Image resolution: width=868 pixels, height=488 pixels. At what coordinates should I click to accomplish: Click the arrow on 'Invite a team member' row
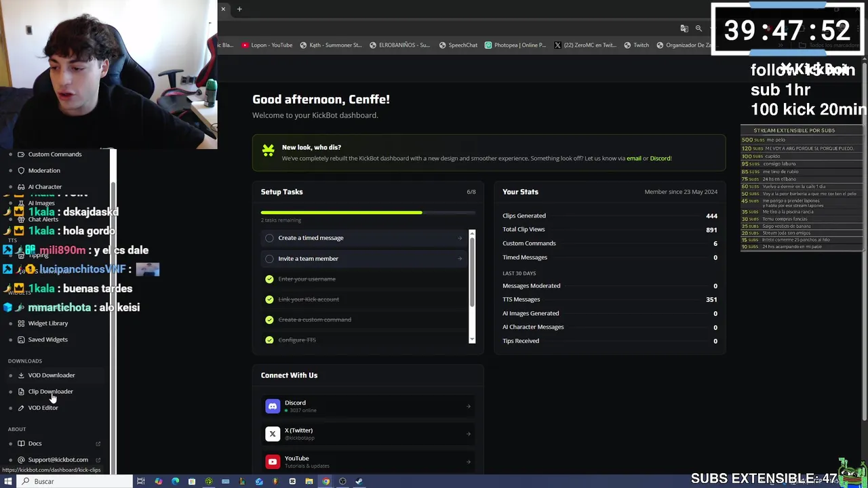pyautogui.click(x=460, y=258)
